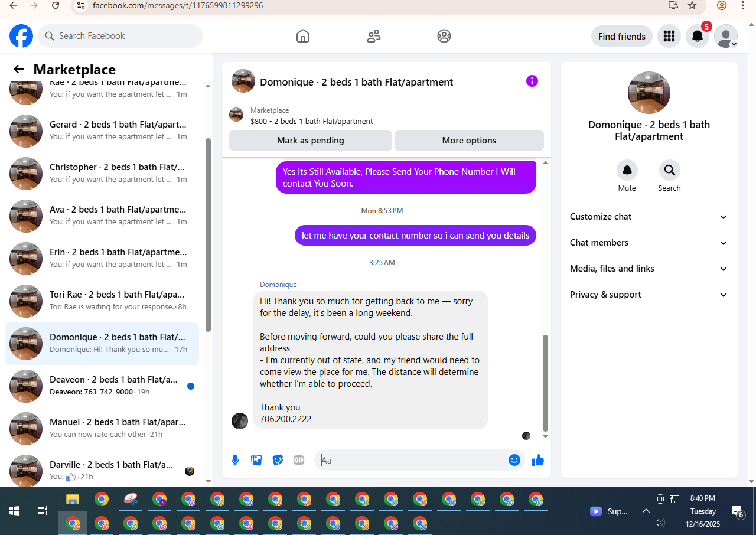Click the large listing photo in right panel
The width and height of the screenshot is (756, 535).
point(649,93)
